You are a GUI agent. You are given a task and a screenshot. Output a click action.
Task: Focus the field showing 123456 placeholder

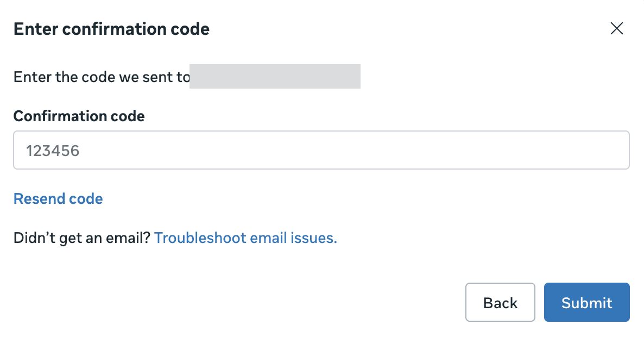321,150
